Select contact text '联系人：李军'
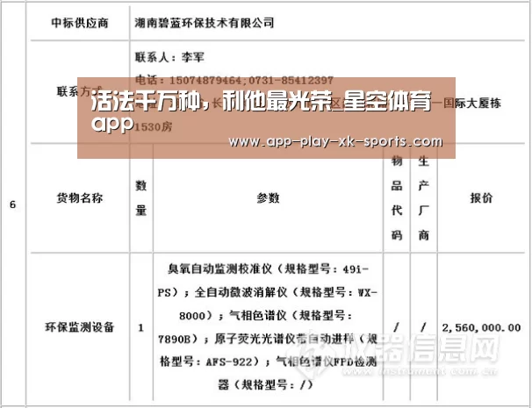This screenshot has width=532, height=408. pos(169,57)
